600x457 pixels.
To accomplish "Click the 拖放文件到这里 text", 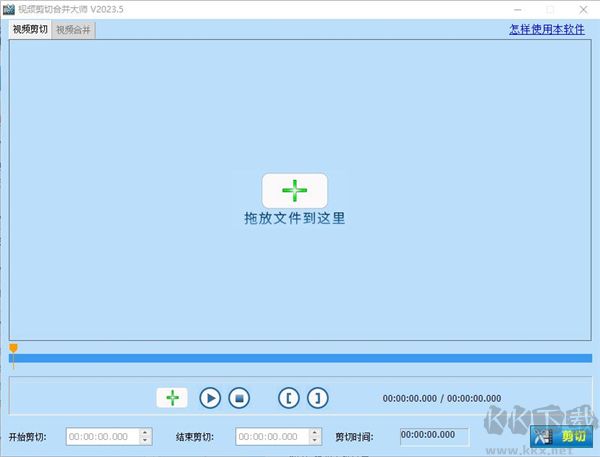I will [295, 218].
